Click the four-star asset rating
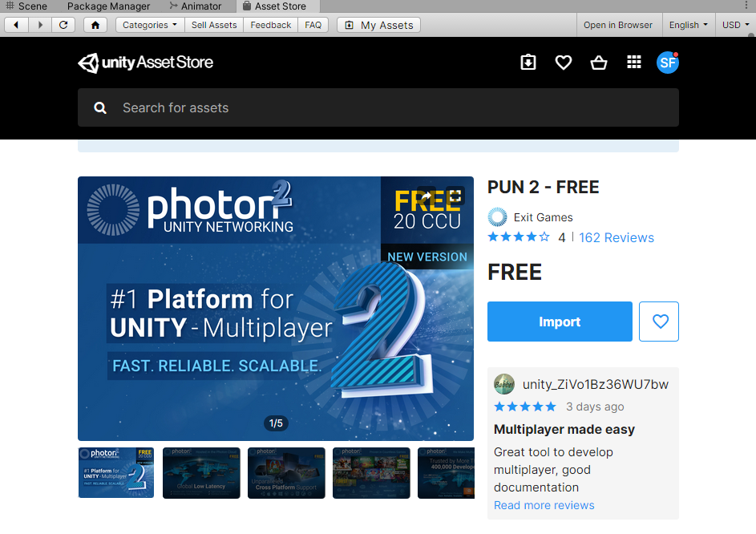 point(519,237)
